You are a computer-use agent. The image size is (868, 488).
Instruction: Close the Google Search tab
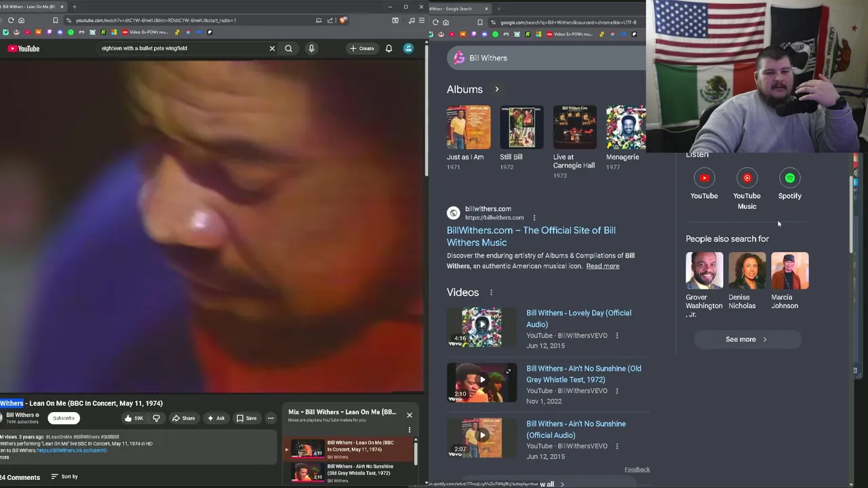(486, 9)
